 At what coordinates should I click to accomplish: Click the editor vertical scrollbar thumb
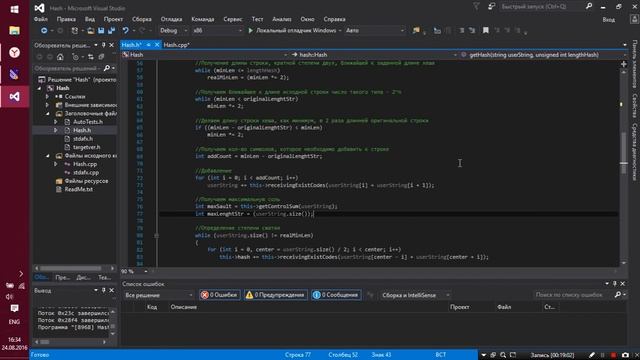coord(624,153)
